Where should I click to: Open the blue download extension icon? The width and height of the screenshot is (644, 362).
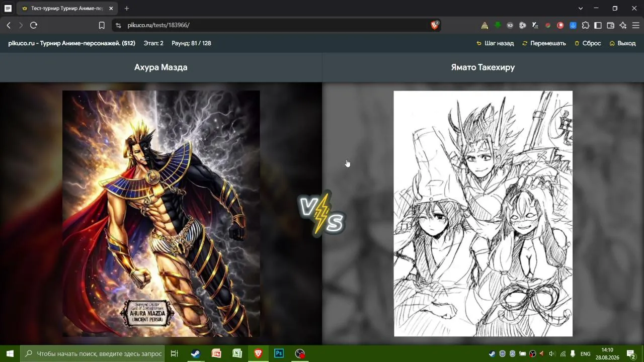click(x=573, y=25)
